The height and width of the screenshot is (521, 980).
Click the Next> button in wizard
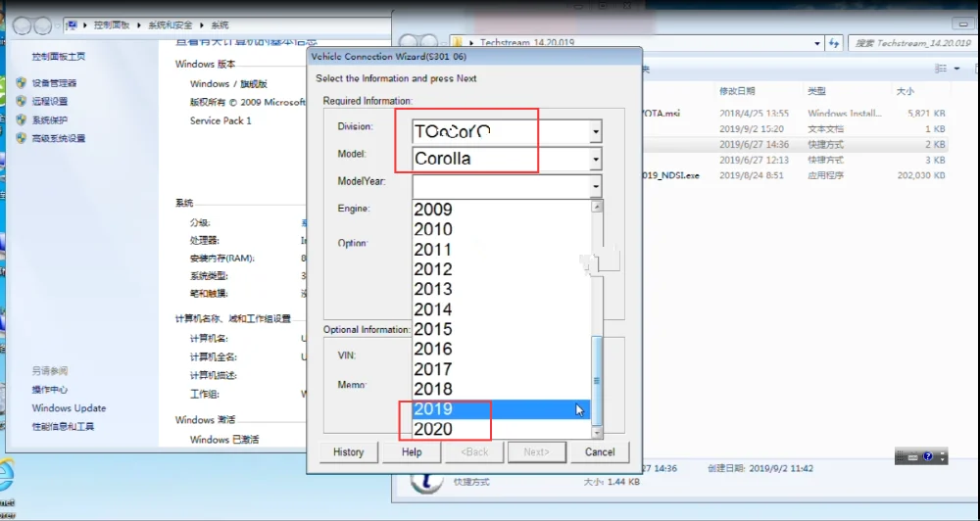(537, 452)
